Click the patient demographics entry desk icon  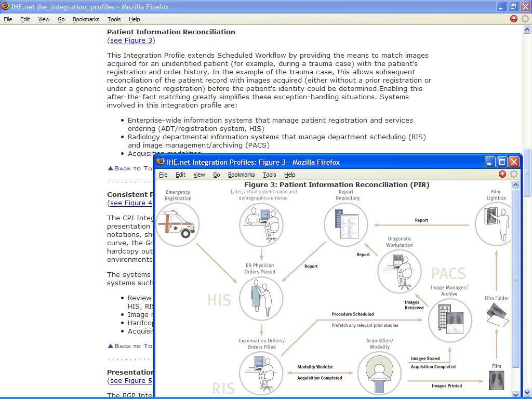click(261, 224)
